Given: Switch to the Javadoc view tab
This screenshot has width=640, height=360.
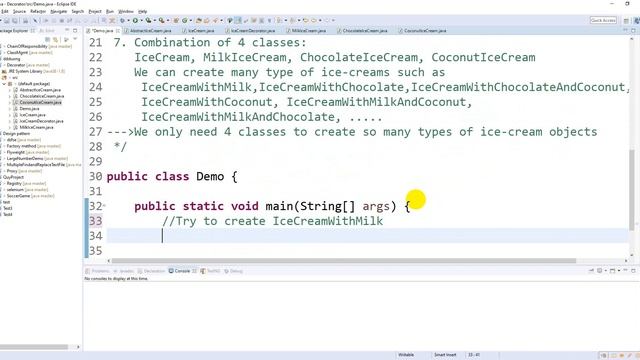Looking at the screenshot, I should [x=124, y=271].
